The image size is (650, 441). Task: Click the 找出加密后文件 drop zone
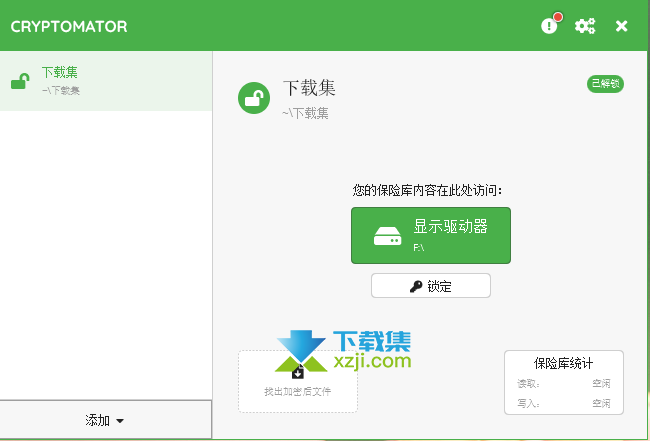pyautogui.click(x=298, y=381)
